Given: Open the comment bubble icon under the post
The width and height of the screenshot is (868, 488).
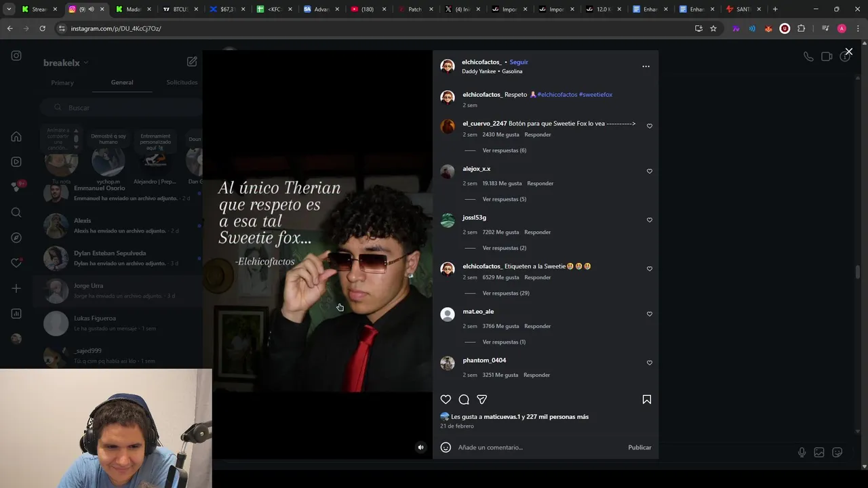Looking at the screenshot, I should (x=464, y=400).
